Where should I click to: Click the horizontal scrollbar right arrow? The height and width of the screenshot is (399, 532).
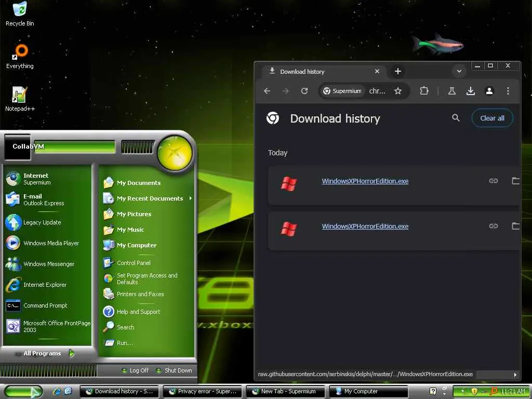click(x=515, y=375)
